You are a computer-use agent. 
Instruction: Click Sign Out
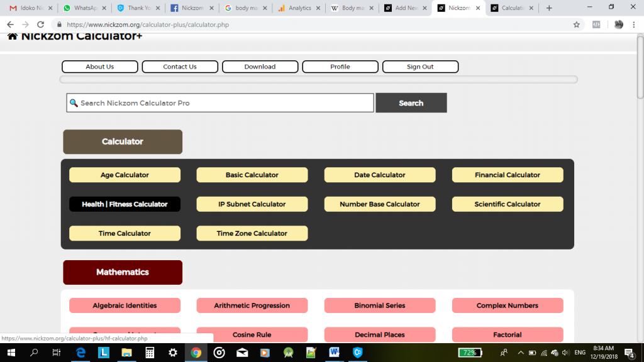point(420,67)
